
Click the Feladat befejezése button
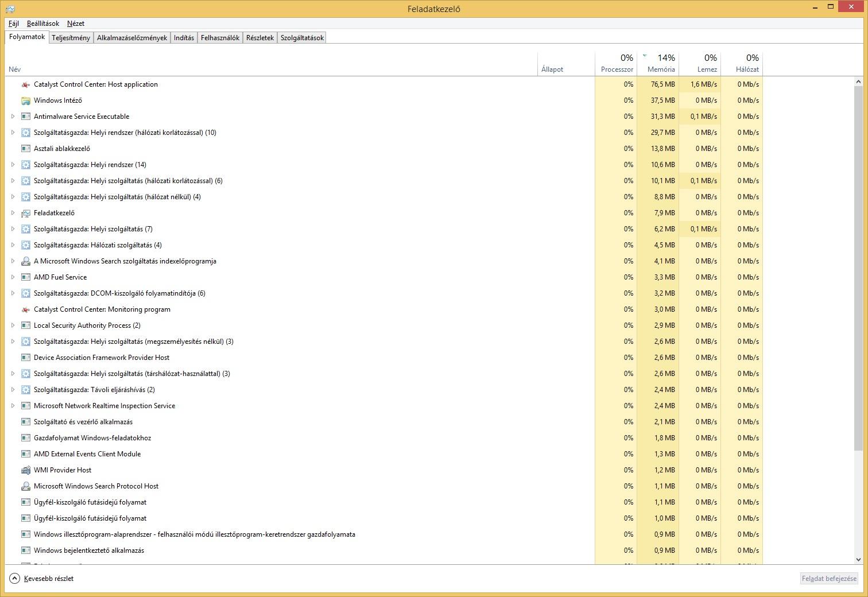tap(829, 579)
